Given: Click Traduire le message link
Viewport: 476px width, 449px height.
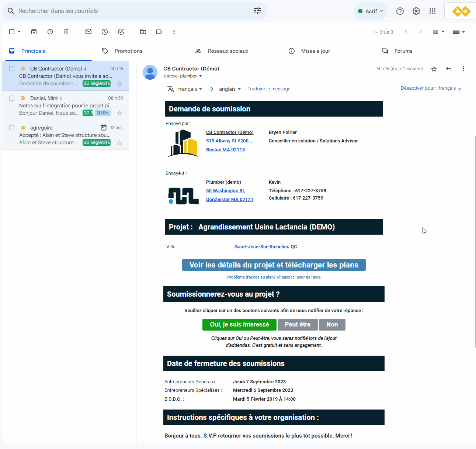Looking at the screenshot, I should coord(269,89).
